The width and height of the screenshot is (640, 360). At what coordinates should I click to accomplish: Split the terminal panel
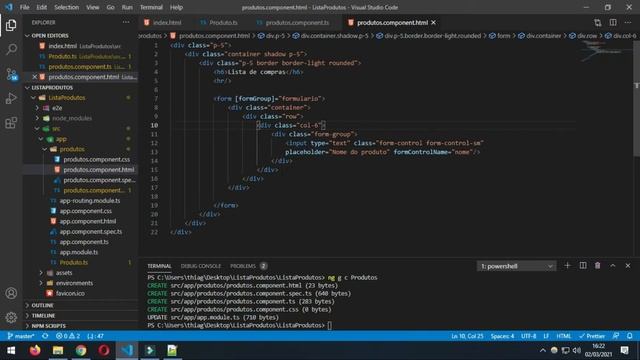pos(582,266)
